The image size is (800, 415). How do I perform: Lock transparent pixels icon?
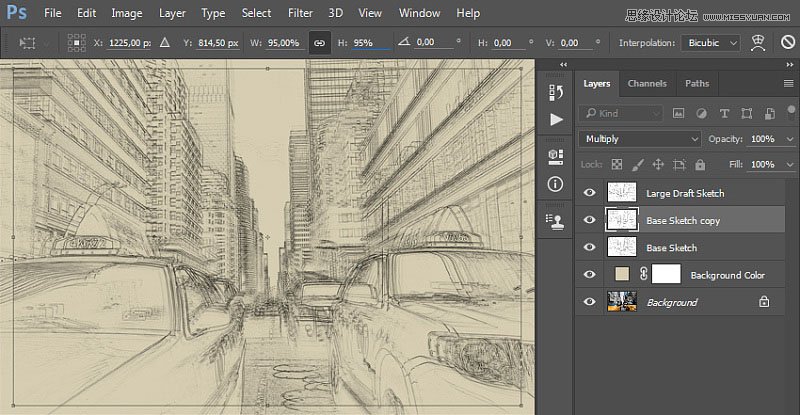[617, 164]
